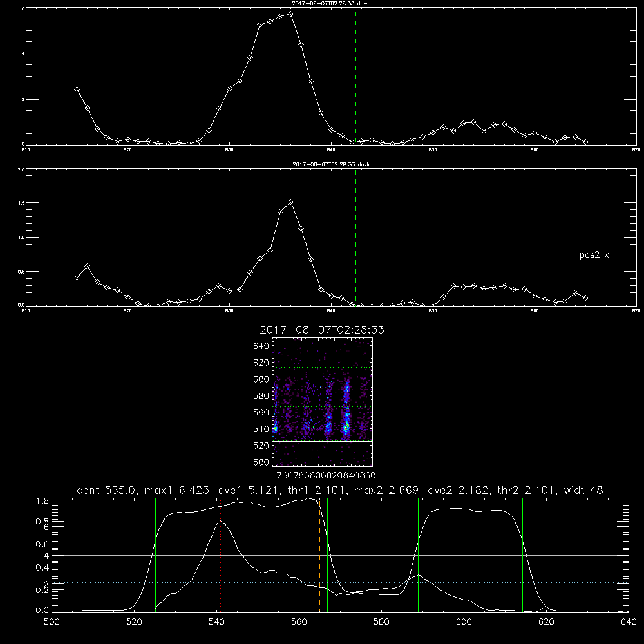Click right green dashed line in dawn plot

click(x=355, y=76)
